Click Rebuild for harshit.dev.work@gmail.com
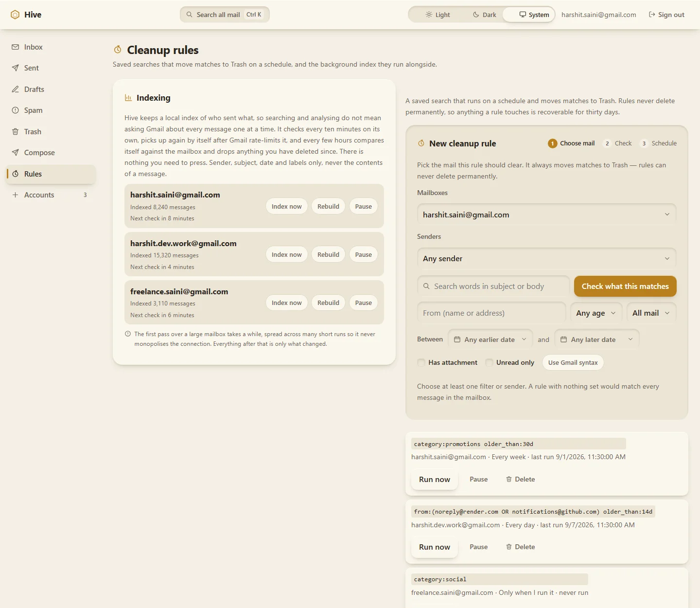 pos(329,254)
